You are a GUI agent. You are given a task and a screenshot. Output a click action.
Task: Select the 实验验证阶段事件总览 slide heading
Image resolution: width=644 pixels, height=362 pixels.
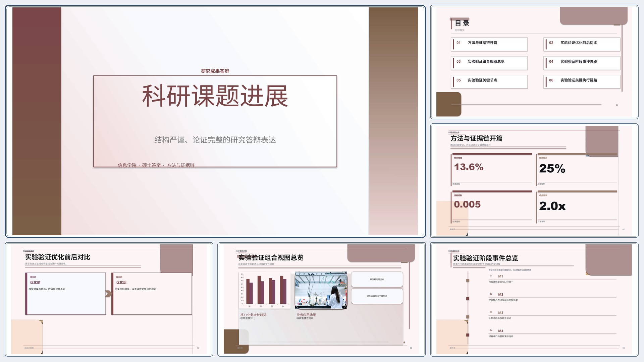tap(485, 258)
